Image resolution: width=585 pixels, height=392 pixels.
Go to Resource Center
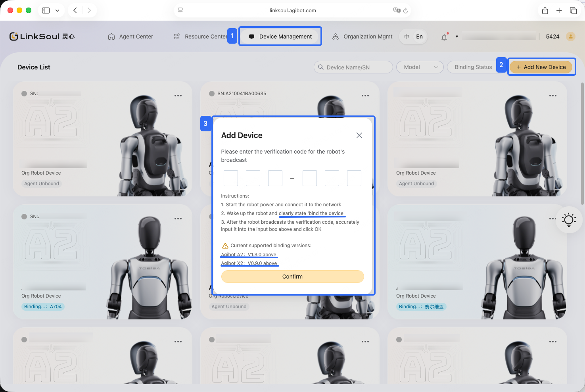tap(200, 37)
